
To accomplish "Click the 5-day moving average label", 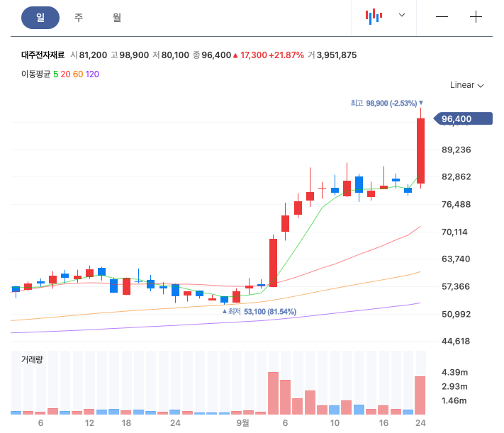I will [55, 74].
